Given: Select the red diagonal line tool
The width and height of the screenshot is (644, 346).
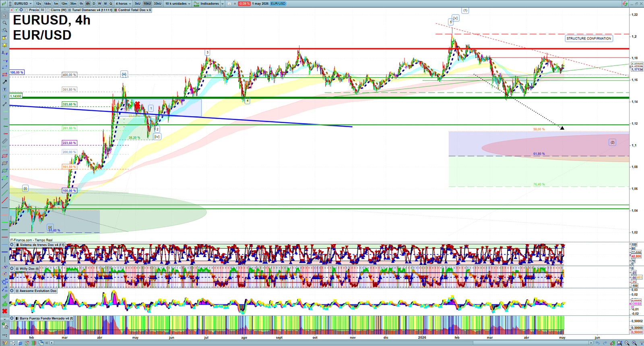Looking at the screenshot, I should click(4, 200).
